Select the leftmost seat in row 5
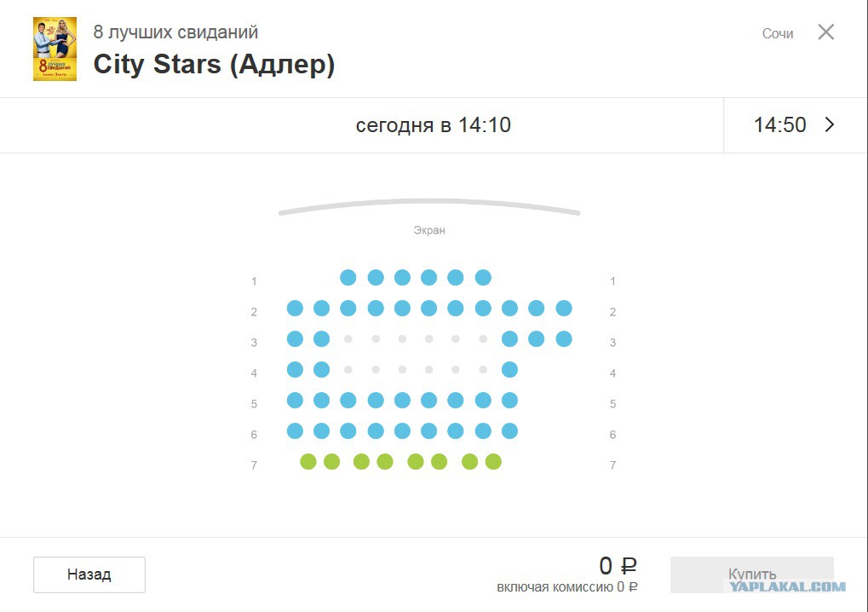The image size is (868, 612). (x=295, y=401)
